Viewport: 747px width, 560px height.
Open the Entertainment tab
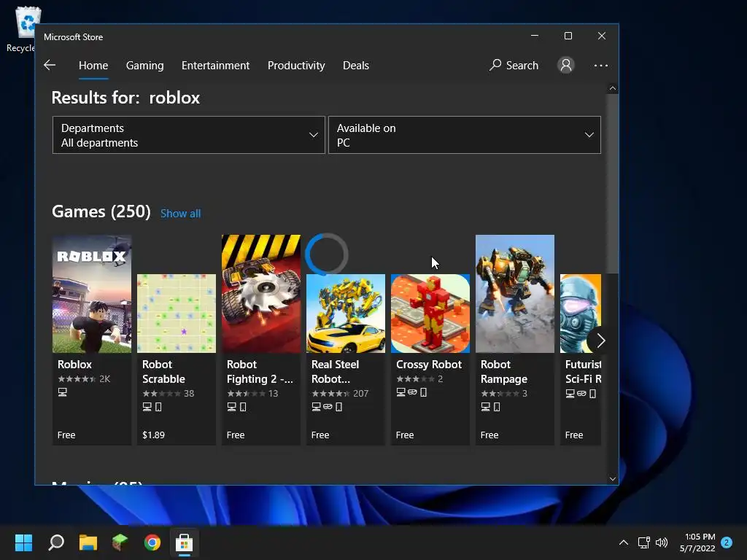[x=215, y=65]
